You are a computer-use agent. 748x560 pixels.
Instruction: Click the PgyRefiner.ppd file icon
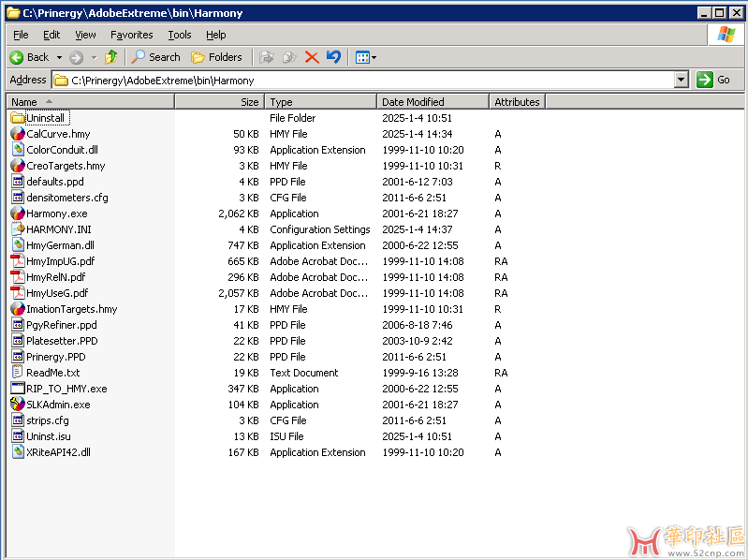click(18, 325)
